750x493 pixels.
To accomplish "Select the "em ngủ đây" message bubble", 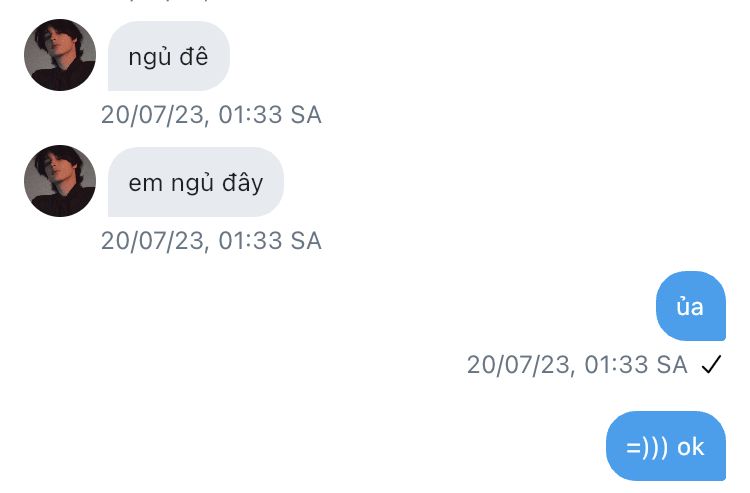I will 195,183.
